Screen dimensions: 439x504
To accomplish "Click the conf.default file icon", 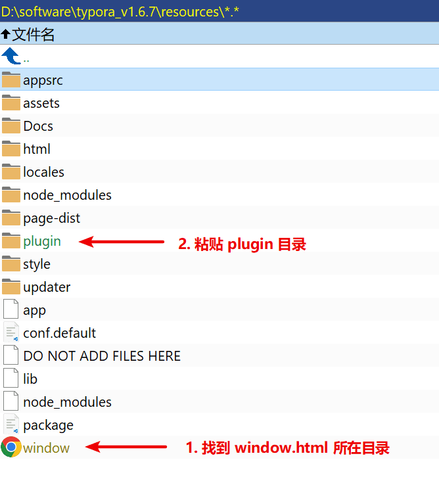I will [11, 332].
